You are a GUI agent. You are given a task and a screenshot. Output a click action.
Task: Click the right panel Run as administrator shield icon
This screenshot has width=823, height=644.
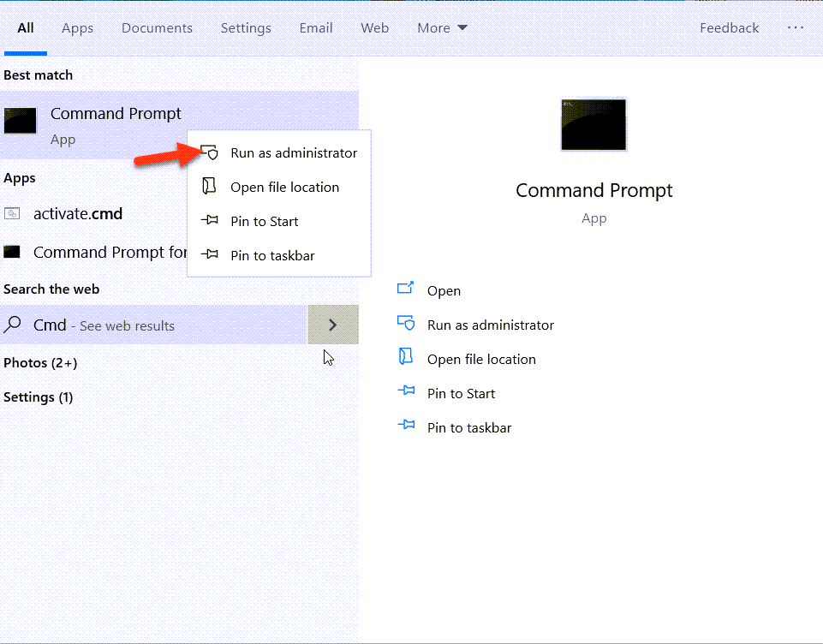tap(406, 324)
